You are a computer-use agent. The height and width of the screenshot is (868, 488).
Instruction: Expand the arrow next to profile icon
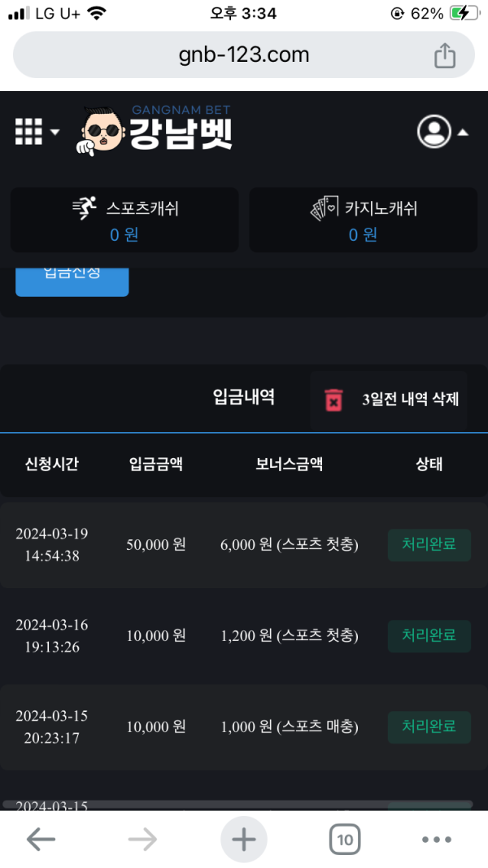[x=462, y=132]
